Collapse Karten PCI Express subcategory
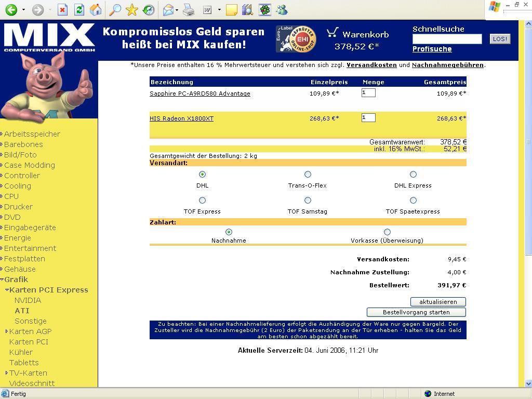Viewport: 532px width, 399px height. point(7,290)
